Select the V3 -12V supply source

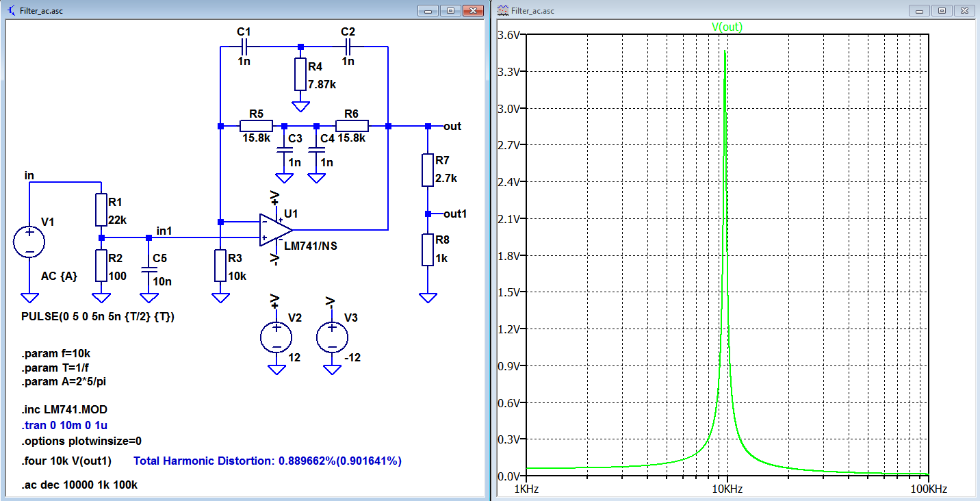332,337
